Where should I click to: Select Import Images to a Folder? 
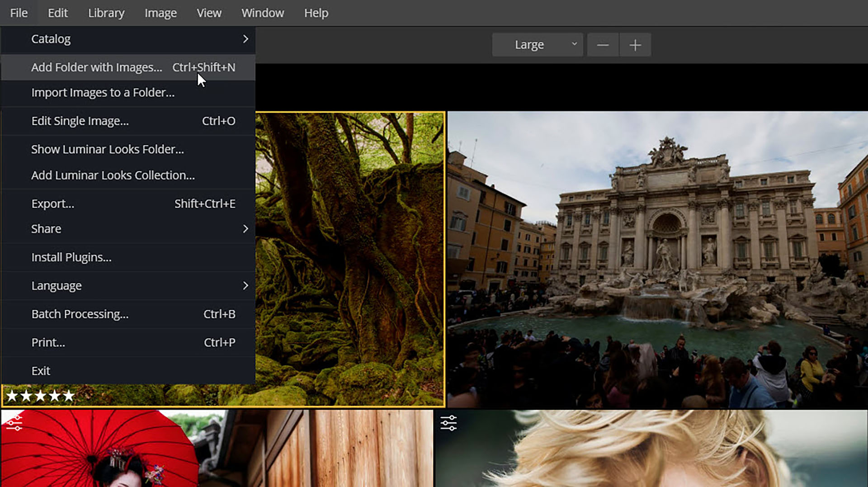click(x=128, y=93)
